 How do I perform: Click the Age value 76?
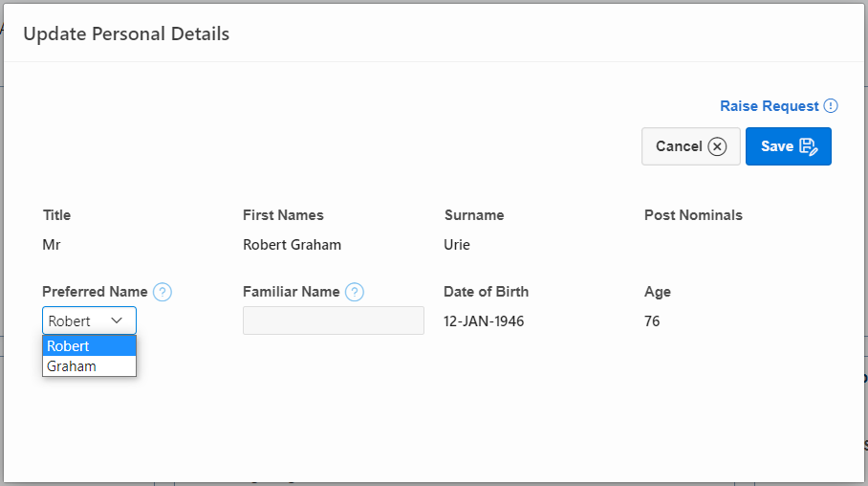652,321
